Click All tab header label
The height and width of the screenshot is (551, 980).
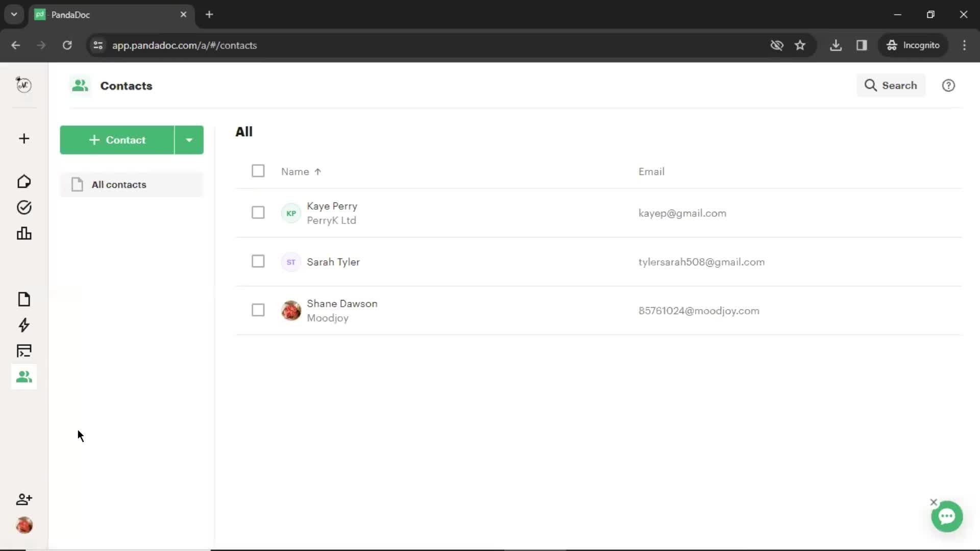[243, 131]
